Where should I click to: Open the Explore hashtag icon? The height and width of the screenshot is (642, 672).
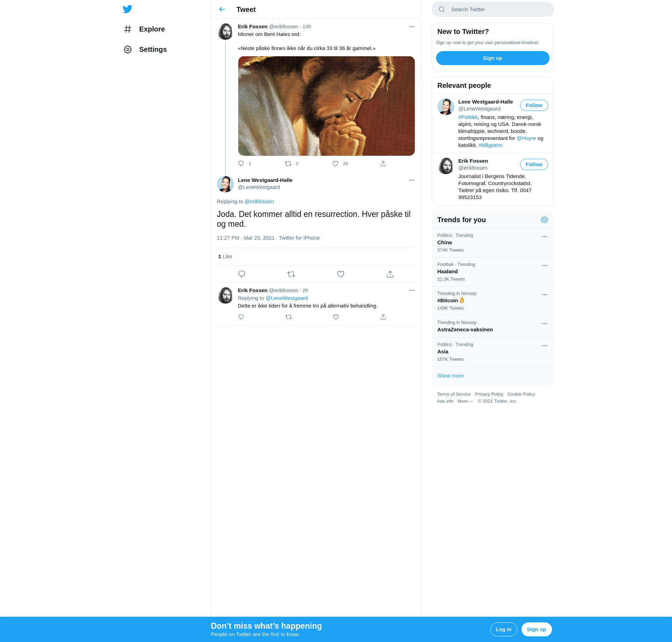[x=128, y=29]
